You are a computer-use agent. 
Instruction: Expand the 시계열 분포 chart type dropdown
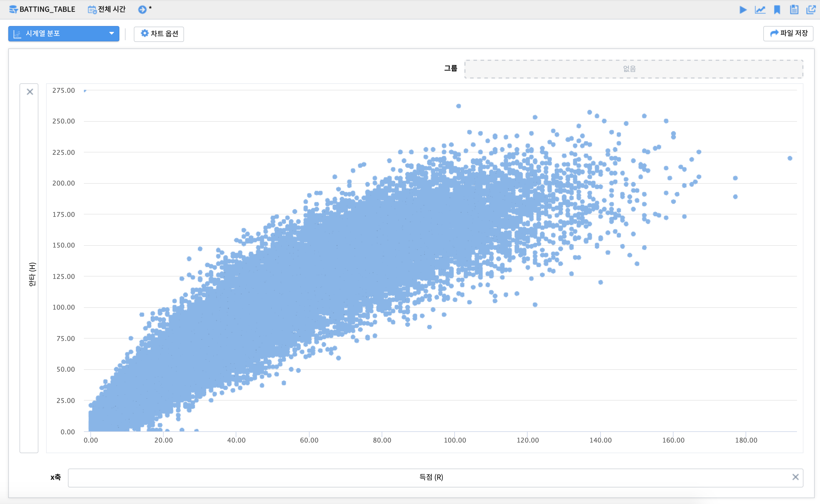[x=64, y=34]
